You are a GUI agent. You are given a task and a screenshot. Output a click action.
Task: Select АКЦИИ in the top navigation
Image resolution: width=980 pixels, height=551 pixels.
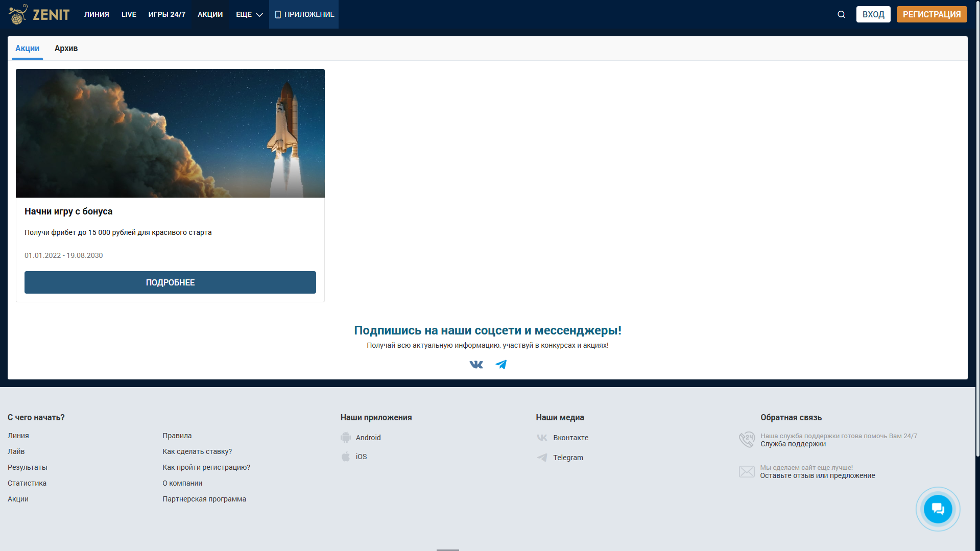tap(210, 14)
